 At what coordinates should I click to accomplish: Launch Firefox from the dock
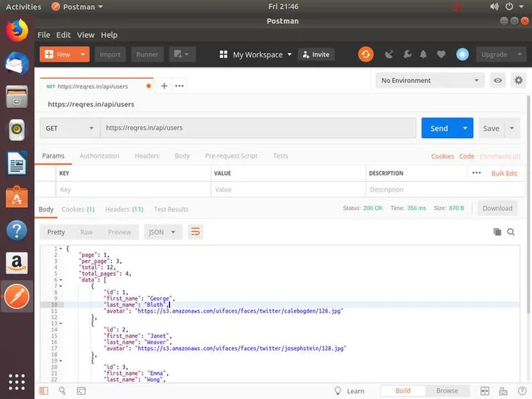[17, 31]
